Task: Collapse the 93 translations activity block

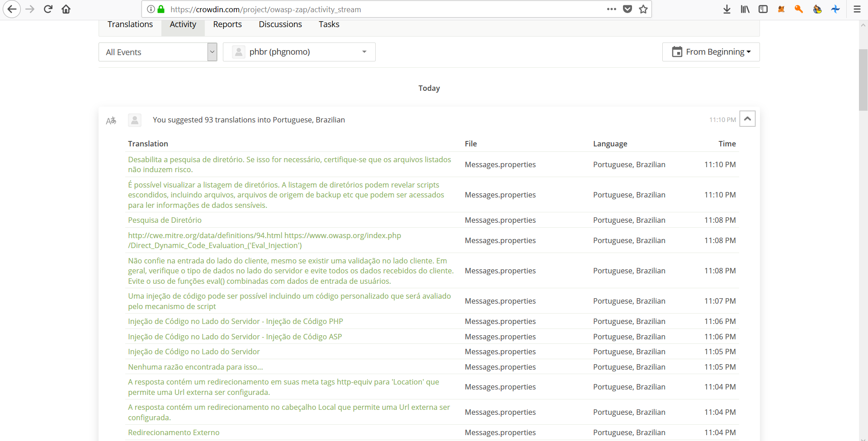Action: (747, 119)
